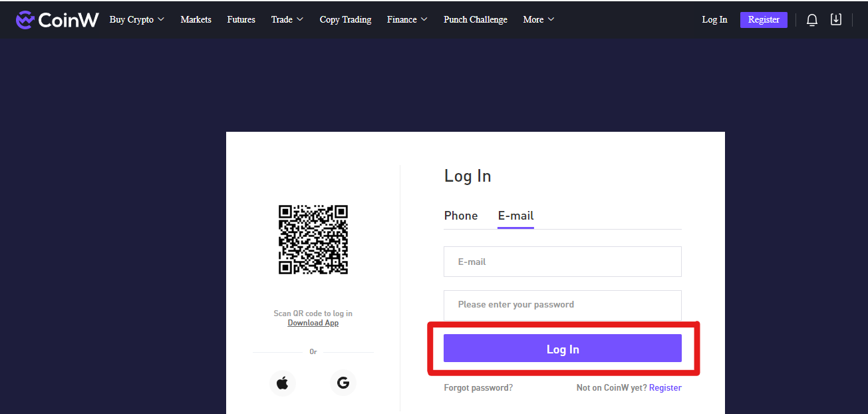This screenshot has width=868, height=414.
Task: Click the CoinW logo
Action: click(x=57, y=20)
